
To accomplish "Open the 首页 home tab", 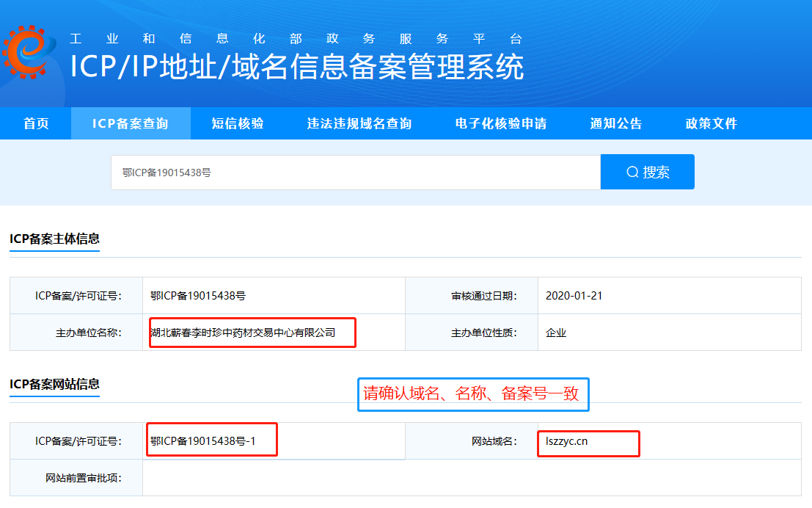I will pyautogui.click(x=36, y=123).
